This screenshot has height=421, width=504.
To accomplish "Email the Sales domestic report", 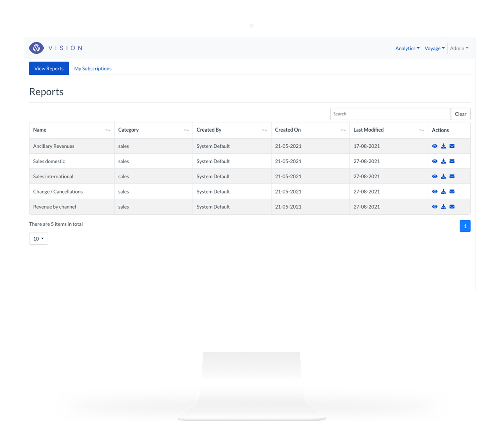I will coord(452,161).
